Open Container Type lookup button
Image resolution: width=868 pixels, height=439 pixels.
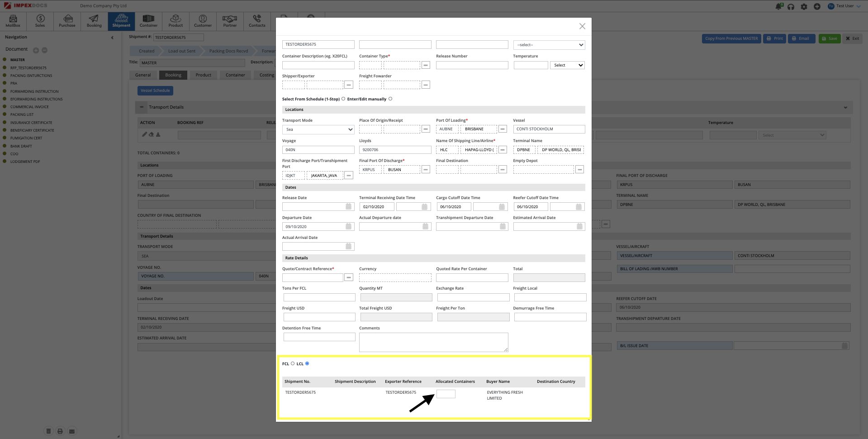426,65
